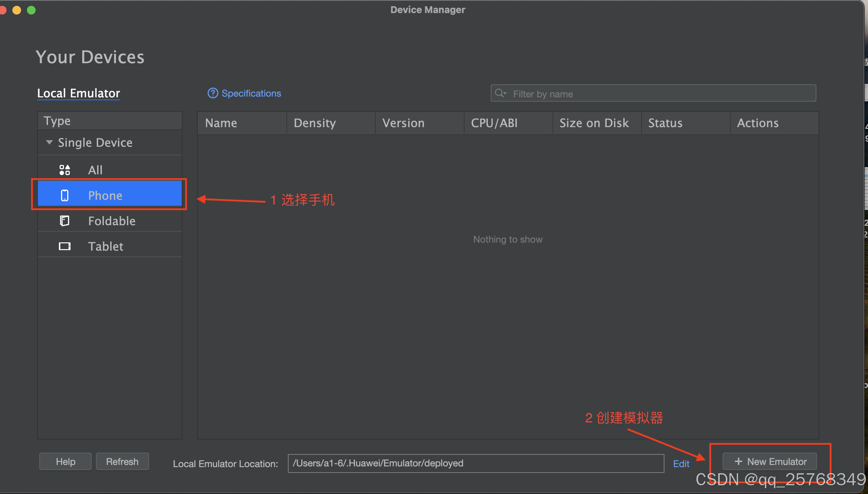Image resolution: width=868 pixels, height=494 pixels.
Task: Click the search magnifier icon
Action: tap(500, 93)
